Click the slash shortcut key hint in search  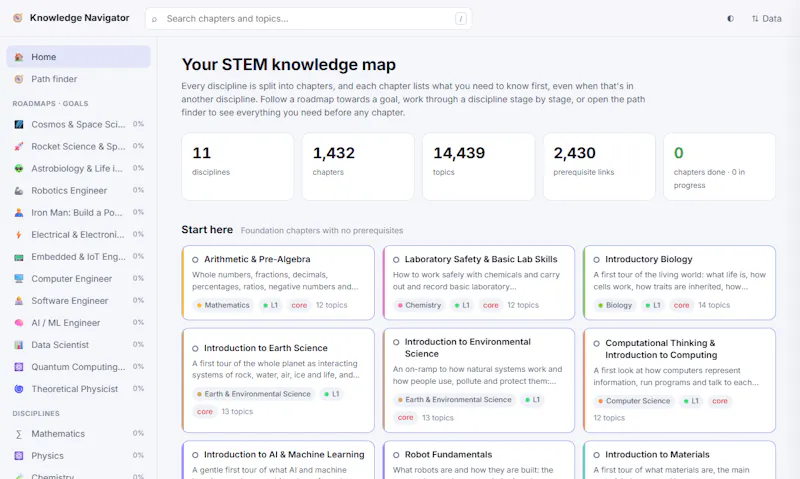tap(460, 19)
